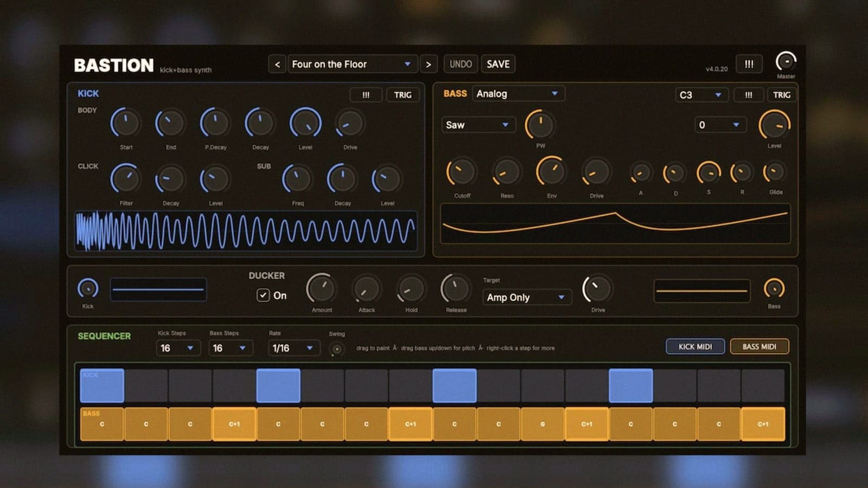This screenshot has height=488, width=868.
Task: Click the bass Drive knob
Action: 596,172
